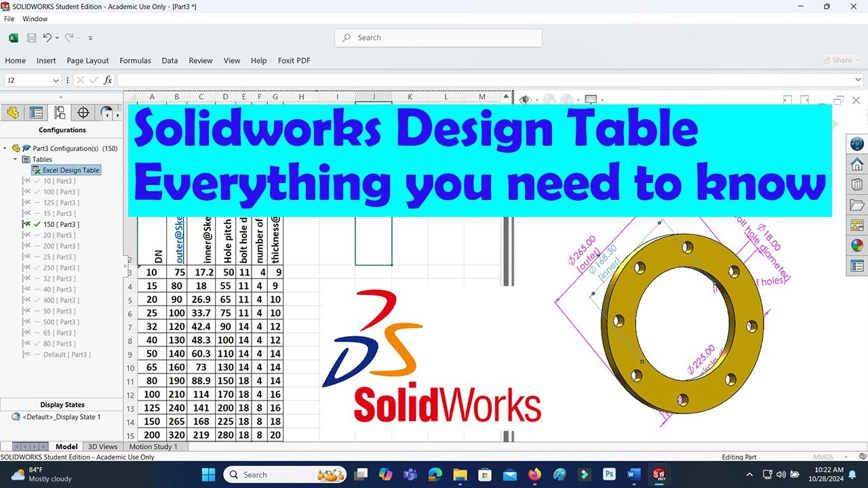Screen dimensions: 868x488
Task: Select the 250 [ Part3 ] configuration
Action: coord(61,268)
